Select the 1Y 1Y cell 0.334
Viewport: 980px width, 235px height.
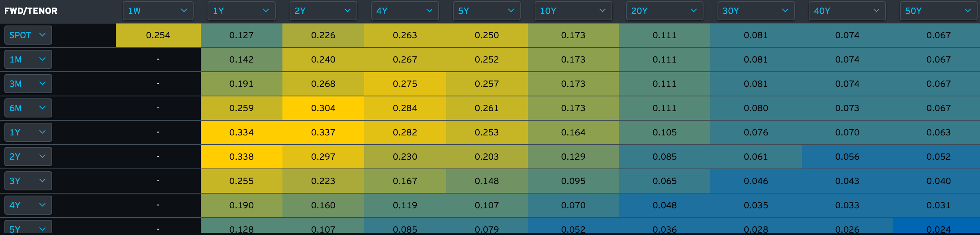241,132
